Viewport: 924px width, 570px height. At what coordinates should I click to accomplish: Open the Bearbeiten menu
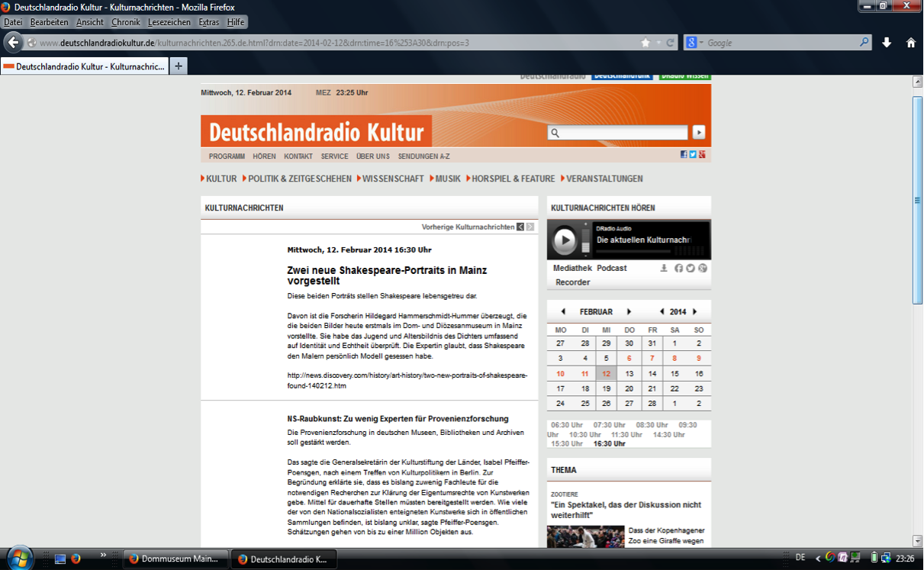coord(49,22)
